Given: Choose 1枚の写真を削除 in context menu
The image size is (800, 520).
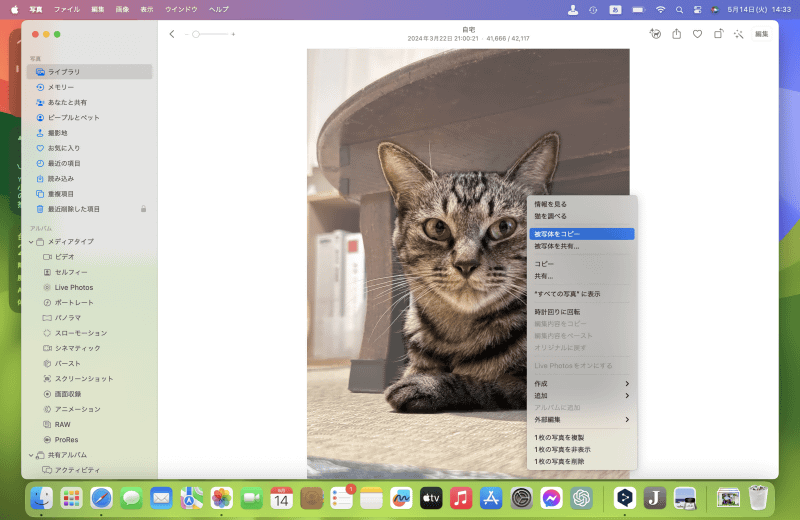Looking at the screenshot, I should (582, 461).
